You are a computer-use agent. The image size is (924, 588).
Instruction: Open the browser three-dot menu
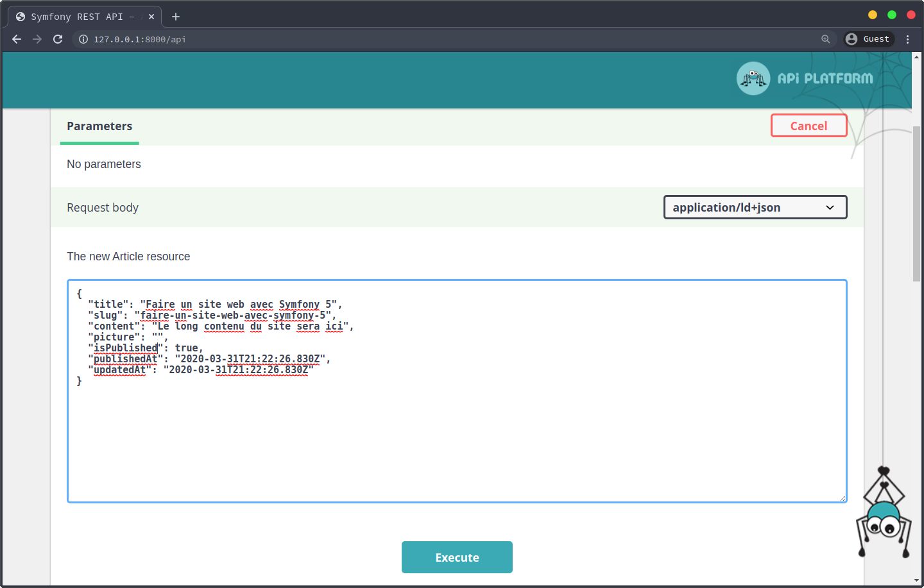pyautogui.click(x=907, y=39)
